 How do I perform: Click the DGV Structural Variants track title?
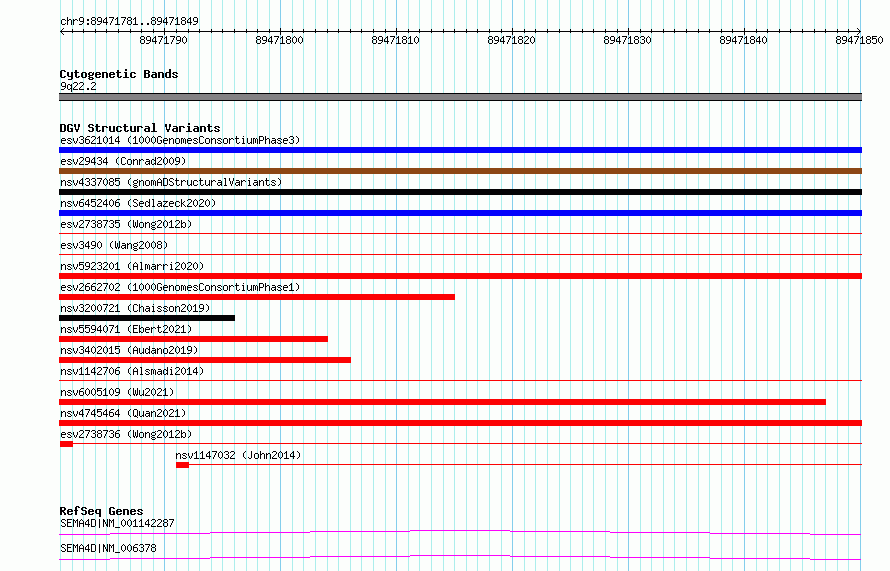(x=140, y=128)
